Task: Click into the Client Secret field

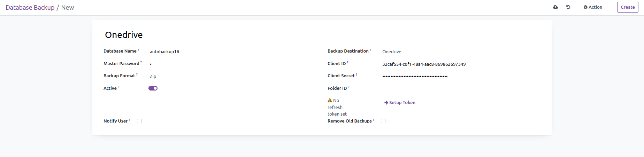Action: 460,76
